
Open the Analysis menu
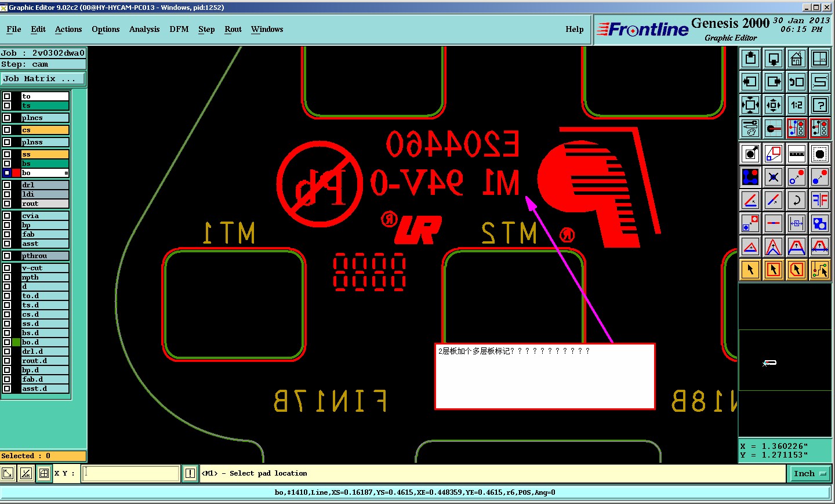[144, 29]
